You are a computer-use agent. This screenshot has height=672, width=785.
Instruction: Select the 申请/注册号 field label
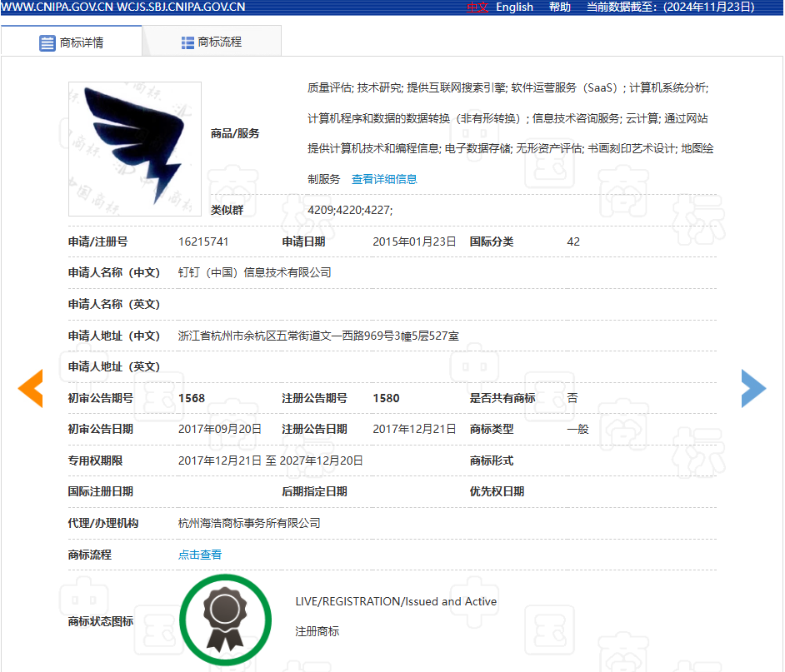click(97, 241)
